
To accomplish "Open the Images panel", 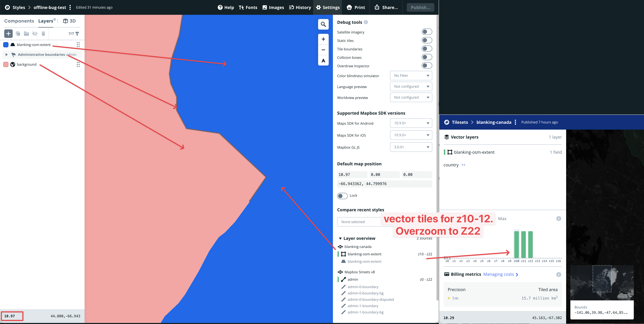I will click(x=273, y=7).
